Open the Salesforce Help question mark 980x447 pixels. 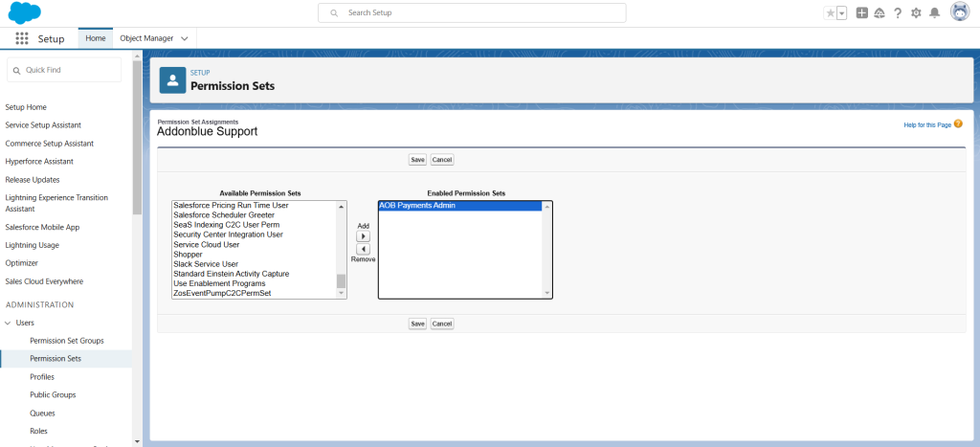point(898,13)
